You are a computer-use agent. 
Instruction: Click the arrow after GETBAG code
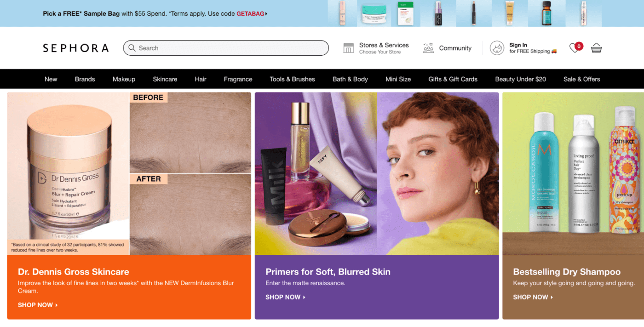click(266, 14)
